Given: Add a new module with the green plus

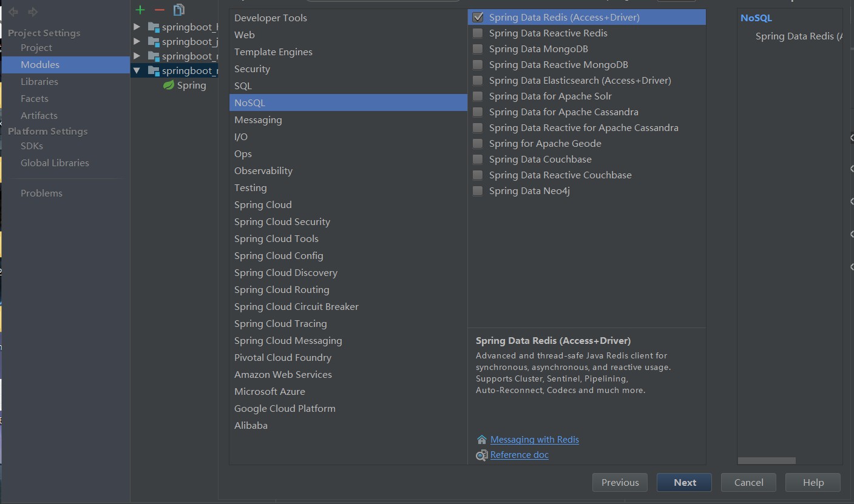Looking at the screenshot, I should (140, 10).
